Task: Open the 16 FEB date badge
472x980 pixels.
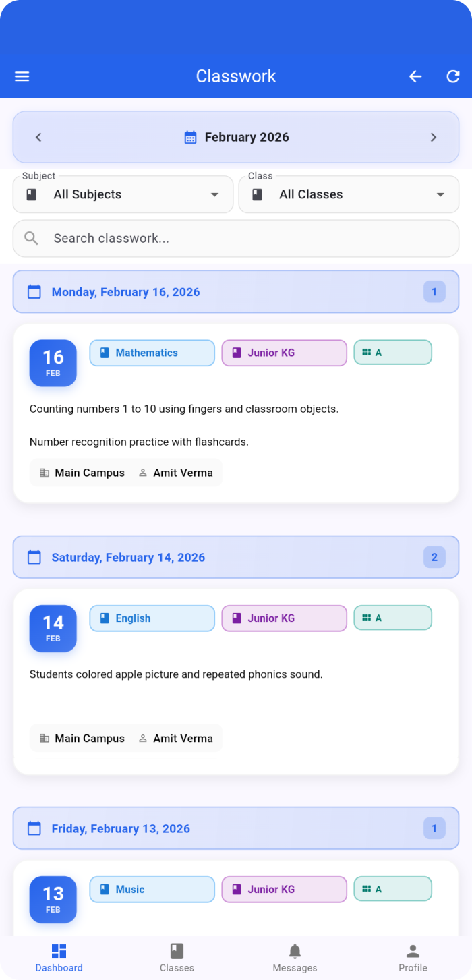Action: pos(53,363)
